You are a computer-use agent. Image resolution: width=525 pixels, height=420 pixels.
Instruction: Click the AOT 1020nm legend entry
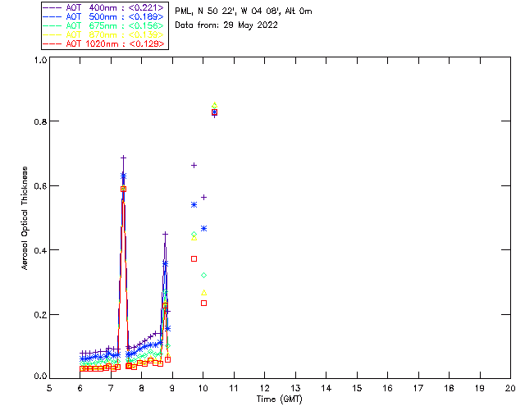point(104,43)
